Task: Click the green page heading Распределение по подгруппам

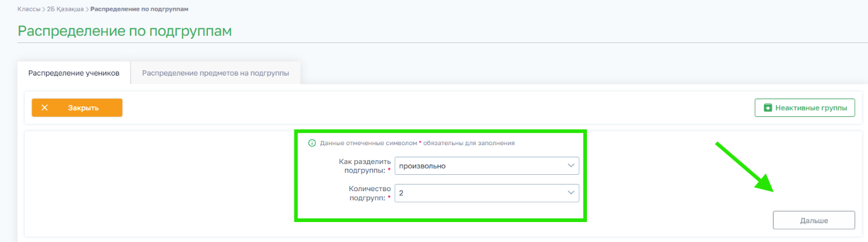Action: point(125,31)
